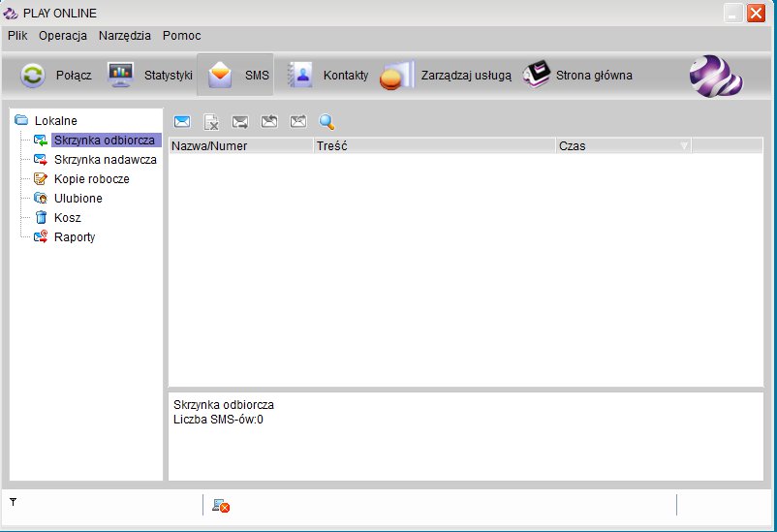Sort messages by Czas column
777x532 pixels.
pyautogui.click(x=622, y=146)
